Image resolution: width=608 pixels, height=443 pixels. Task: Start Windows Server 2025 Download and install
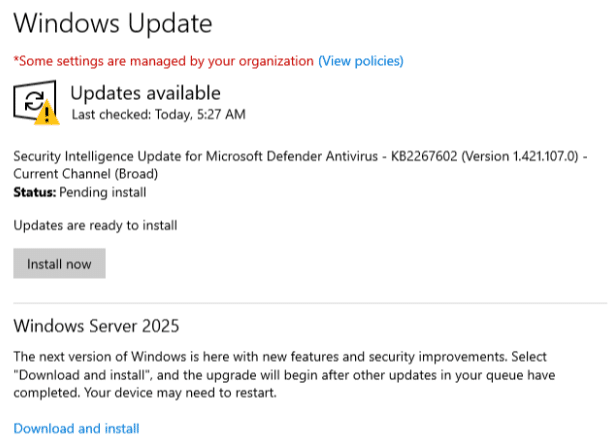[76, 428]
